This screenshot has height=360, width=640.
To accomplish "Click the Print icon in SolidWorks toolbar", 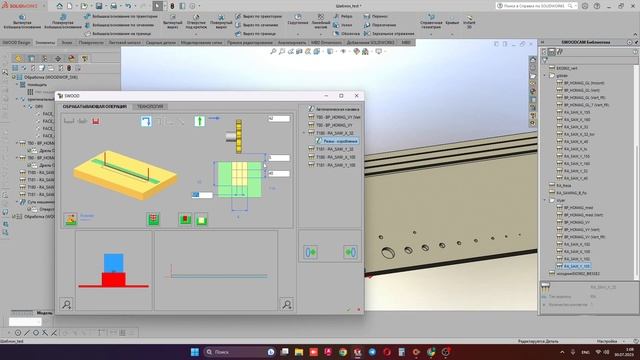I will [x=113, y=6].
